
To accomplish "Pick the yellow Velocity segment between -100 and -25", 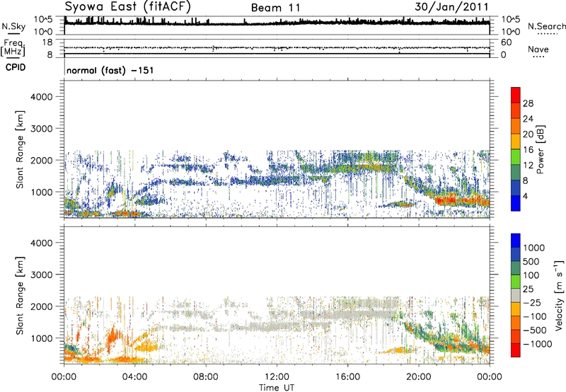I will [516, 309].
